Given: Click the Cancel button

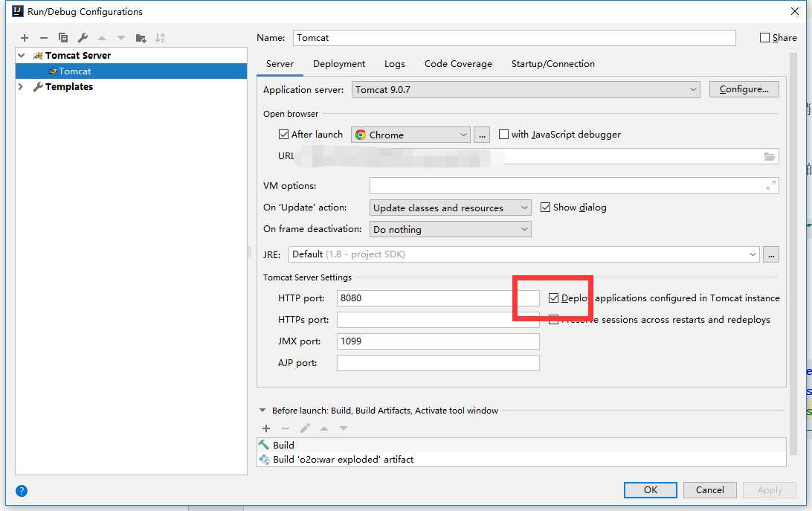Looking at the screenshot, I should (709, 489).
